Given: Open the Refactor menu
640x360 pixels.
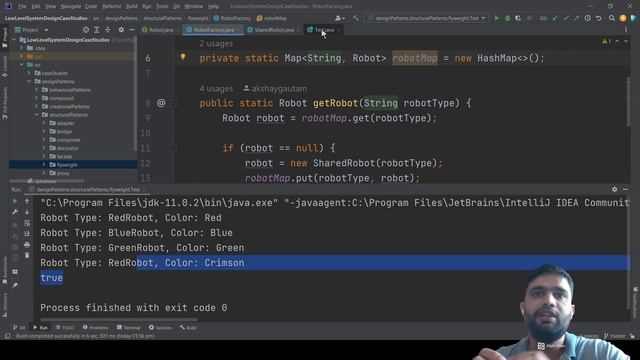Looking at the screenshot, I should [x=112, y=6].
